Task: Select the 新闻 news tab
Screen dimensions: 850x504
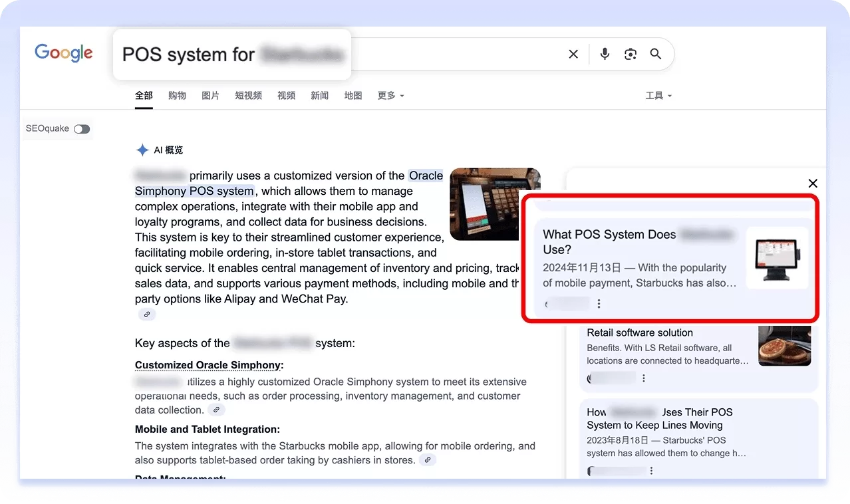Action: pyautogui.click(x=319, y=96)
